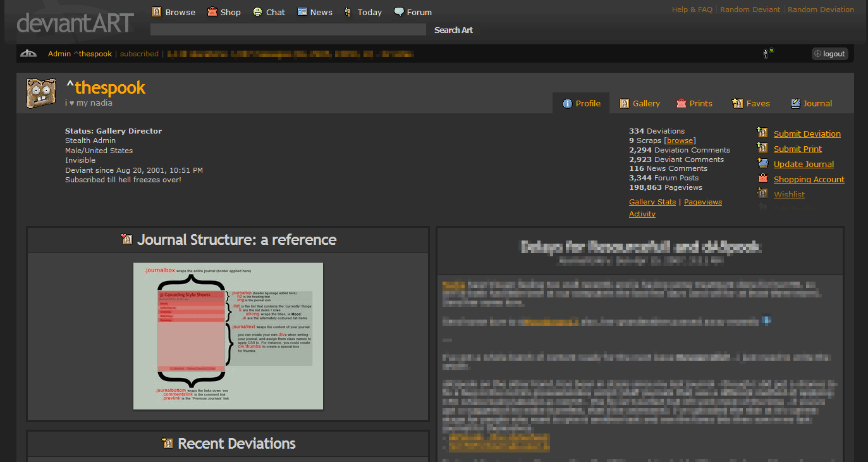Click the icon next to Update Journal

coord(762,163)
